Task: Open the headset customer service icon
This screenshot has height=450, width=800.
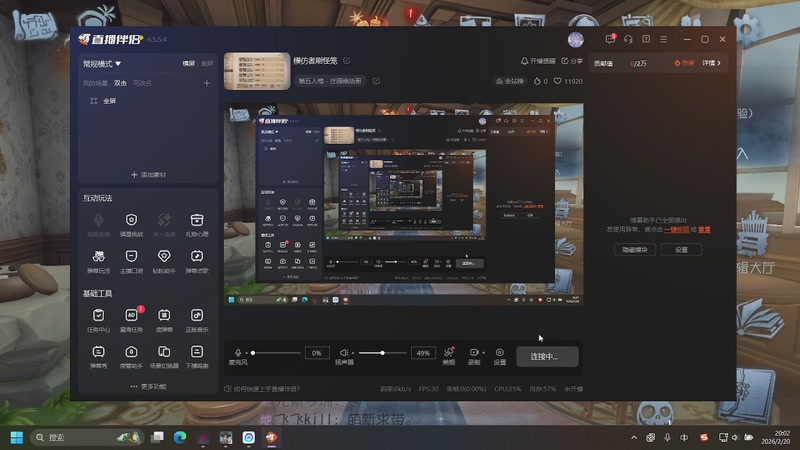Action: [x=628, y=39]
